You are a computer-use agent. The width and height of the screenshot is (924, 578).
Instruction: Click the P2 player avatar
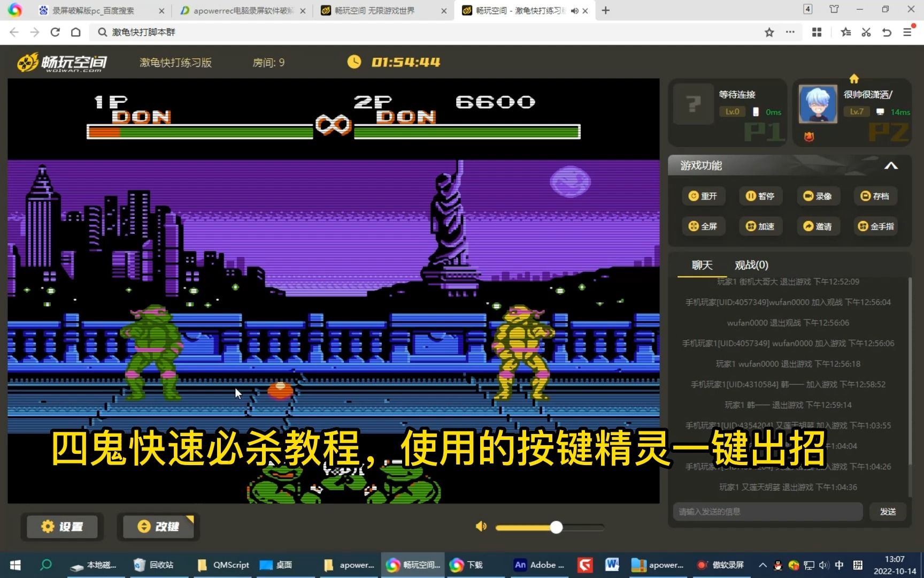pos(818,104)
